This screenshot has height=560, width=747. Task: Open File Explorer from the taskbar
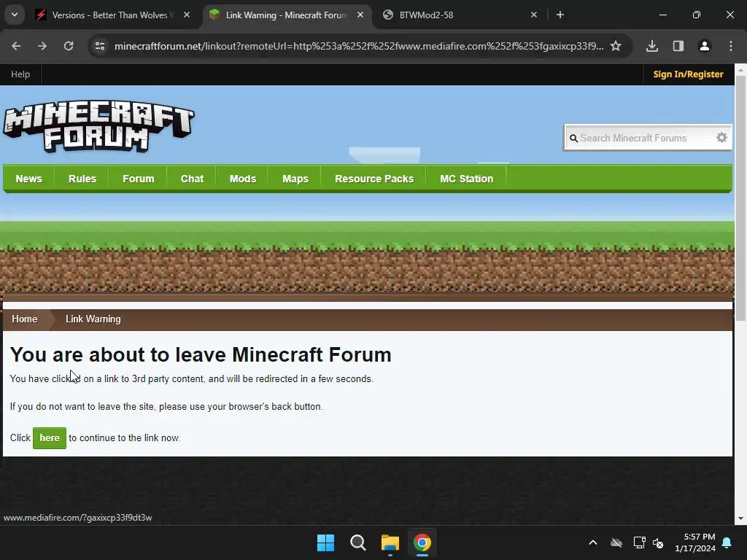pyautogui.click(x=390, y=542)
